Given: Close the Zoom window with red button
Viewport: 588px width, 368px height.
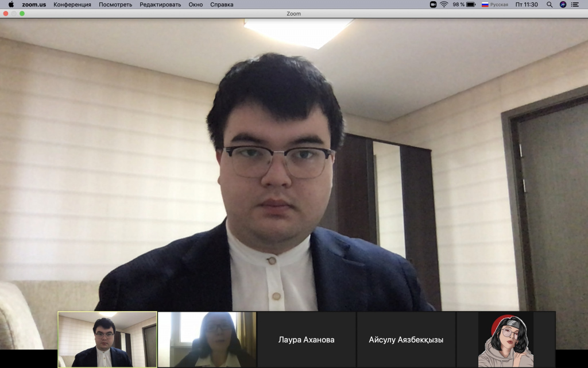Looking at the screenshot, I should [x=6, y=14].
